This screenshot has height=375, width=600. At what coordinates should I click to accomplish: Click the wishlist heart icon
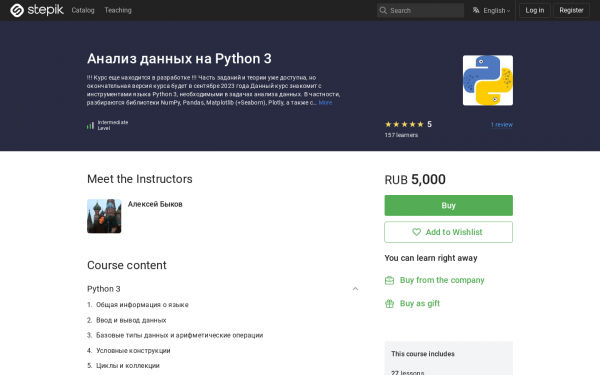tap(416, 232)
